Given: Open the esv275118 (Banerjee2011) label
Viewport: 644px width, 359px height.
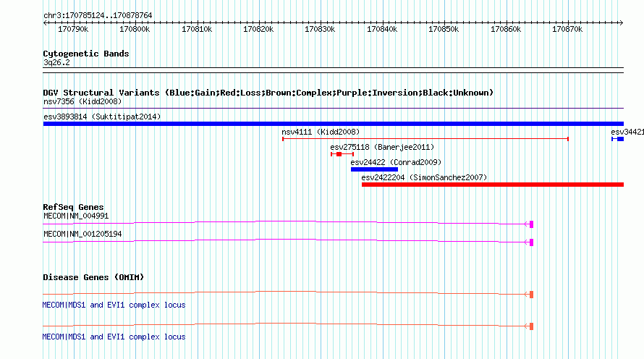Looking at the screenshot, I should coord(382,147).
